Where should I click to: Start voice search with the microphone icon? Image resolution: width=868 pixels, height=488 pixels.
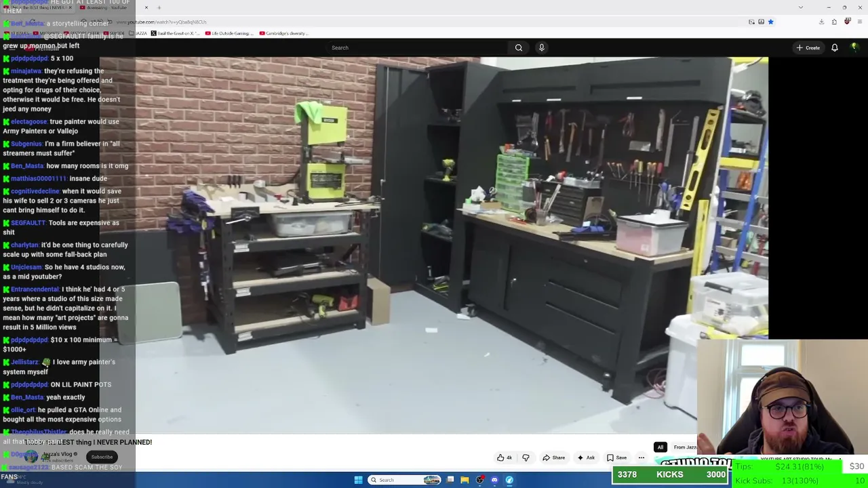(541, 47)
